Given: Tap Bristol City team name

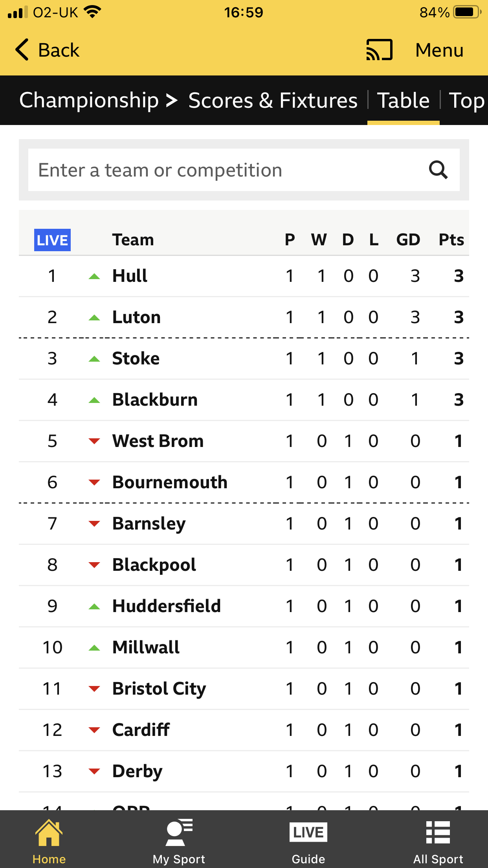Looking at the screenshot, I should click(159, 689).
